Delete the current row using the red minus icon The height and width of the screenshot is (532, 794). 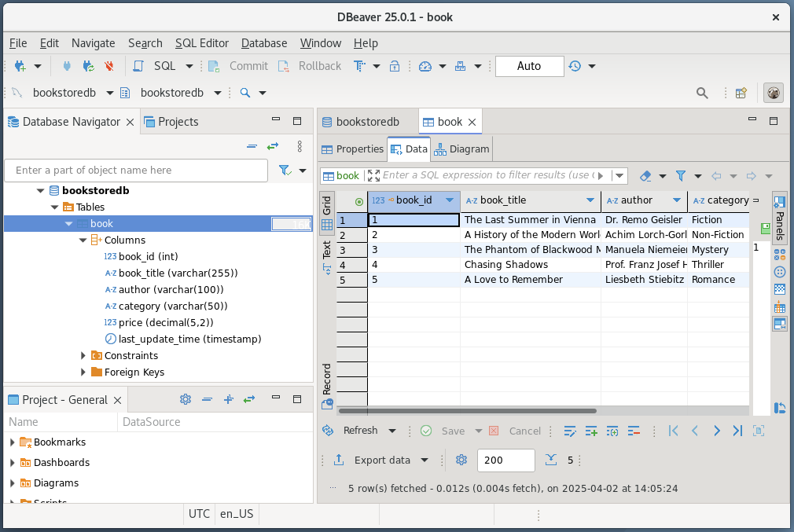coord(634,431)
